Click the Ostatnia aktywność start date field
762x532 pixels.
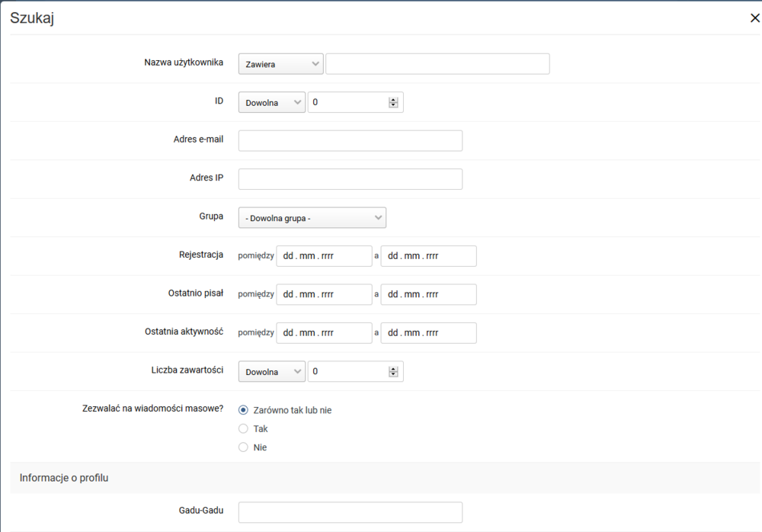324,333
